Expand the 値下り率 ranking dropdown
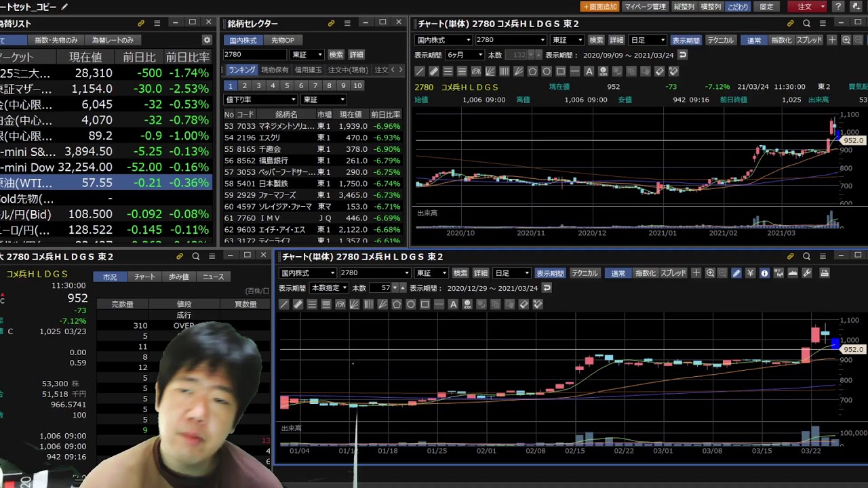Screen dimensions: 868x488 pos(260,100)
